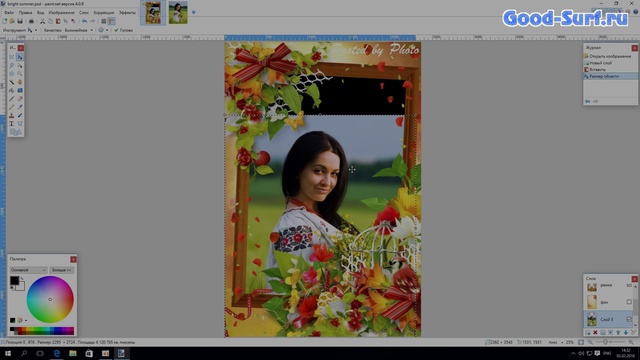
Task: Select the Lasso Select tool
Action: pos(11,65)
